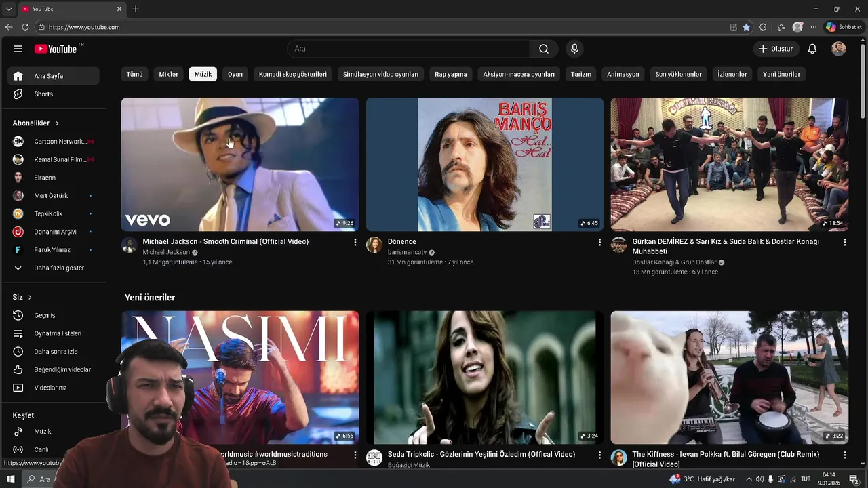Open taskbar volume speaker icon
The image size is (868, 488).
pyautogui.click(x=759, y=479)
